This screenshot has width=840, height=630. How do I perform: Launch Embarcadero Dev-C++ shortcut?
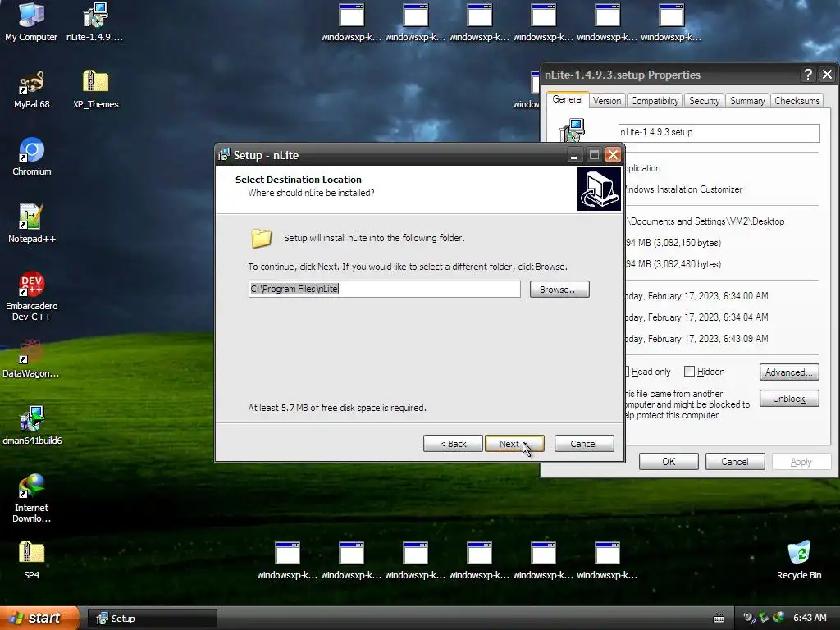pos(32,296)
